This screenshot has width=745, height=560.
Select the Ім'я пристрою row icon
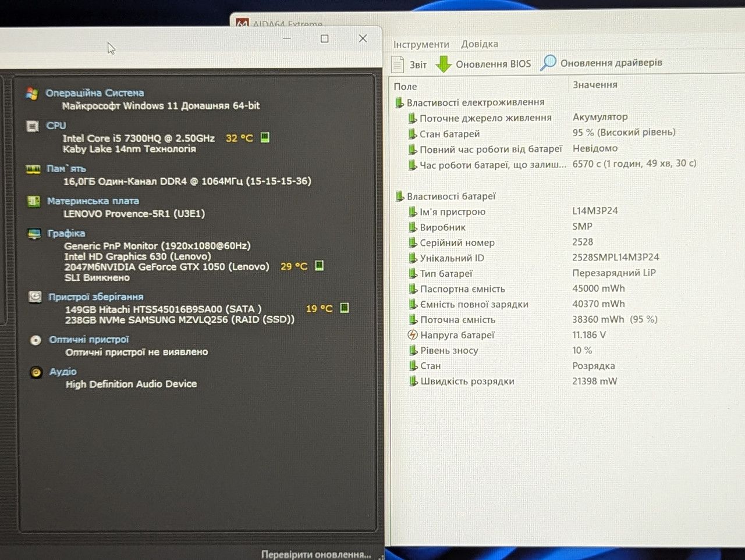[x=413, y=212]
